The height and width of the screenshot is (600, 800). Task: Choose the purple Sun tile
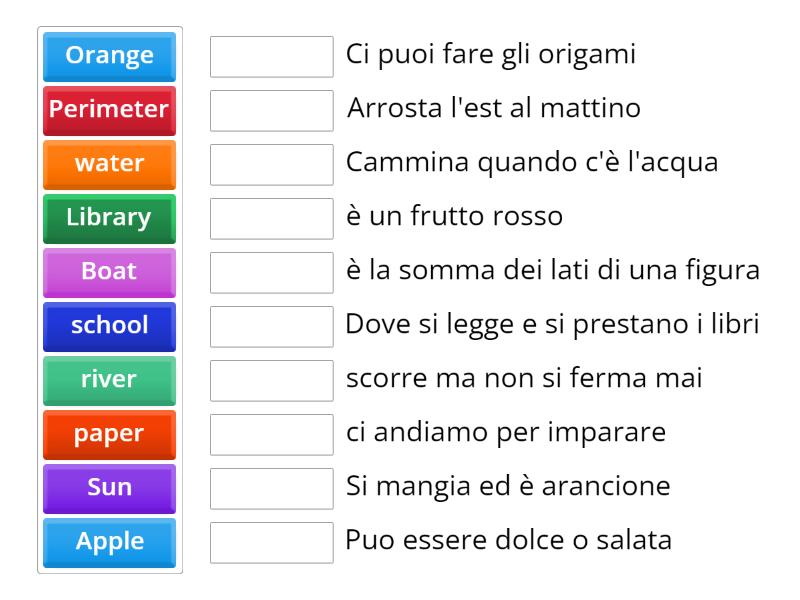(x=110, y=488)
